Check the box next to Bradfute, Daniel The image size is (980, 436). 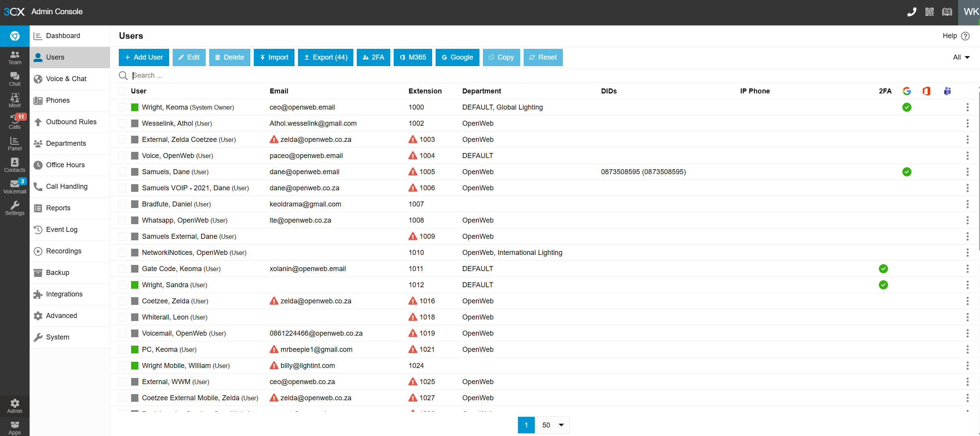pos(122,204)
